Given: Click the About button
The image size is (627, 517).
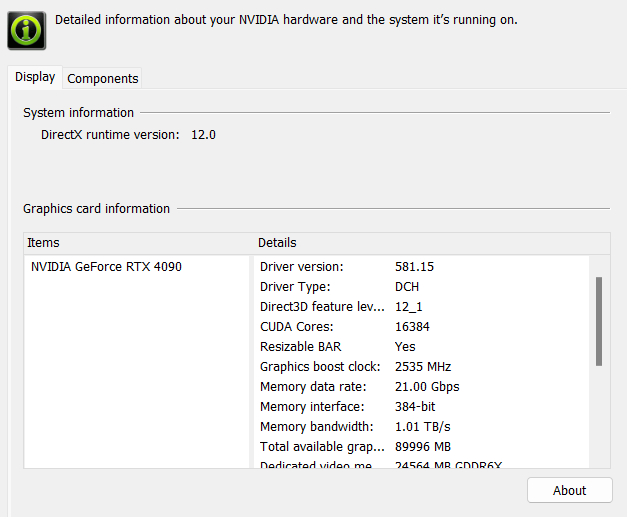Looking at the screenshot, I should click(569, 490).
